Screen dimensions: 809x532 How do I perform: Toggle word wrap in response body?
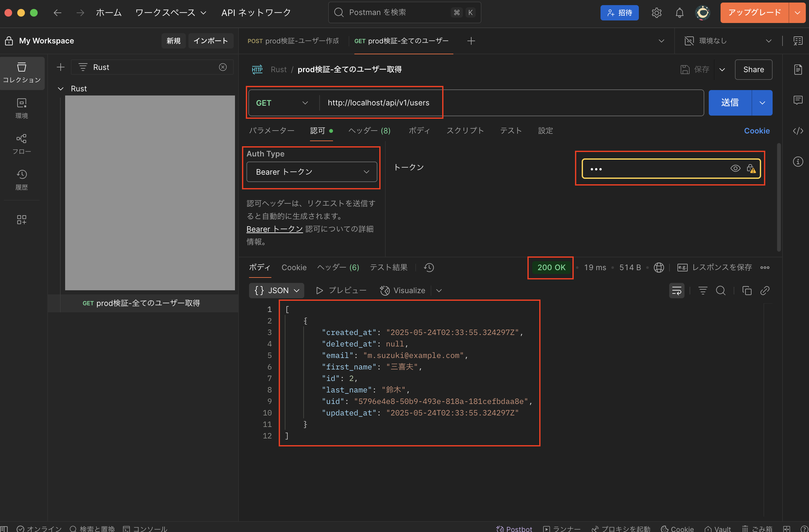(677, 290)
